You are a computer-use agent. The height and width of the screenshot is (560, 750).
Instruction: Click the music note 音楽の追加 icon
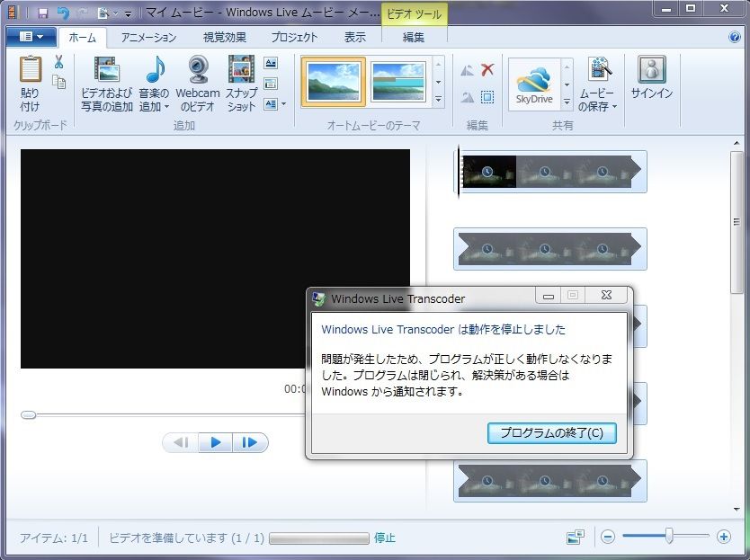[155, 70]
